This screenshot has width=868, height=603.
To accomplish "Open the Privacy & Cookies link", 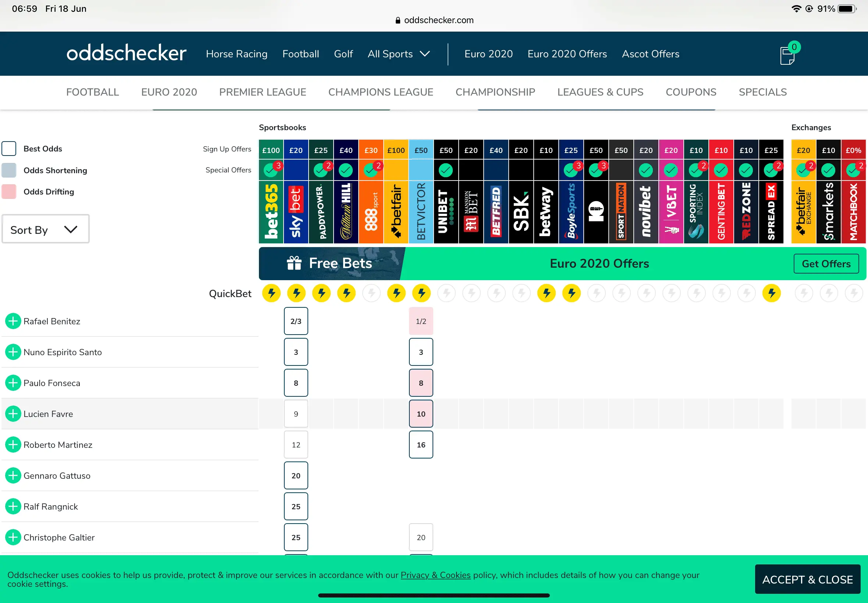I will pyautogui.click(x=435, y=575).
